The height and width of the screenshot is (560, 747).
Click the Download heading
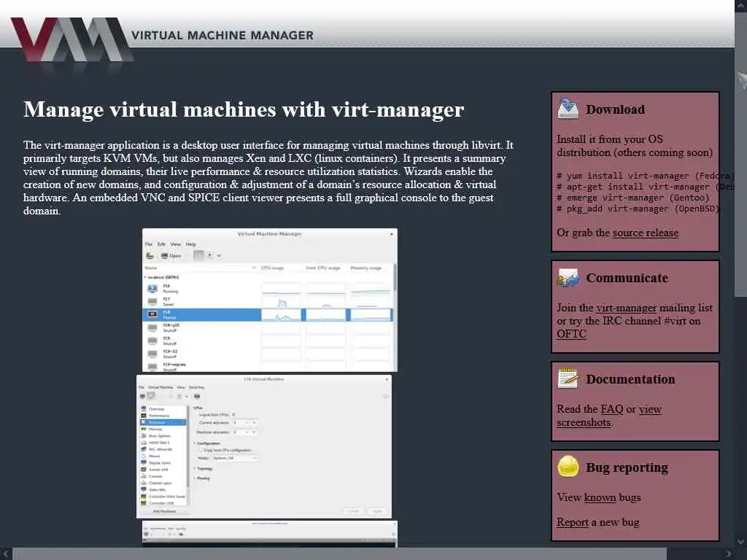615,109
